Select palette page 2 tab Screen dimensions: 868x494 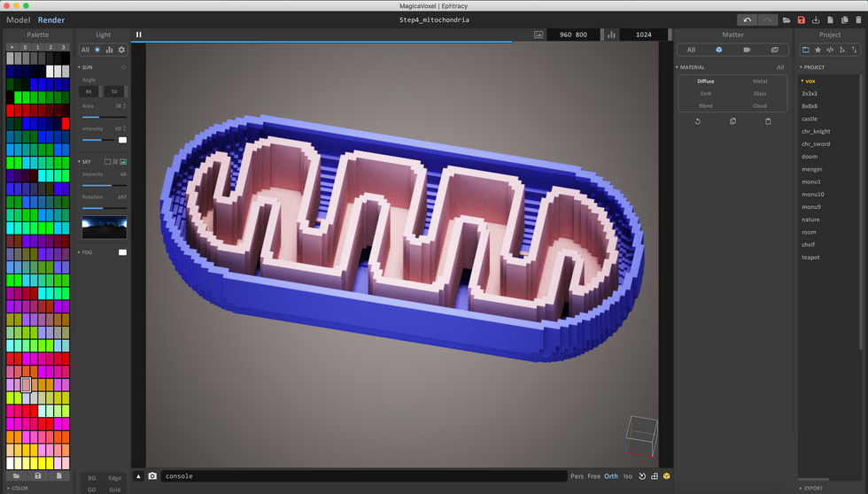coord(50,47)
